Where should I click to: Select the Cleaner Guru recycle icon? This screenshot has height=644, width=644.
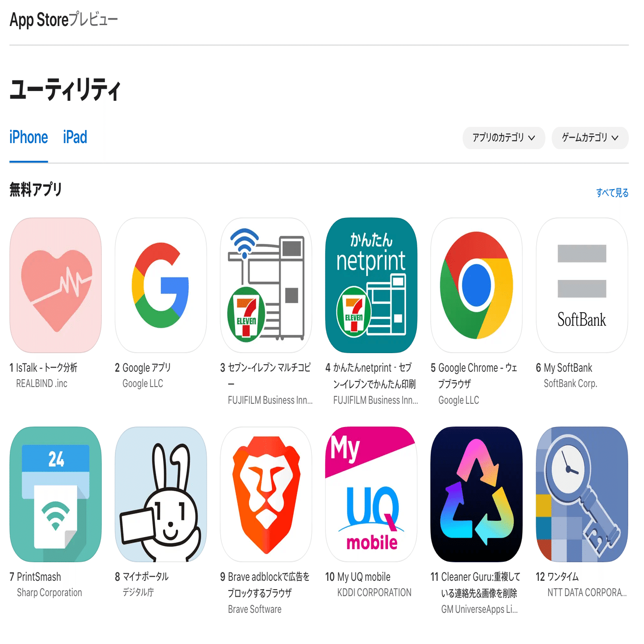tap(477, 494)
